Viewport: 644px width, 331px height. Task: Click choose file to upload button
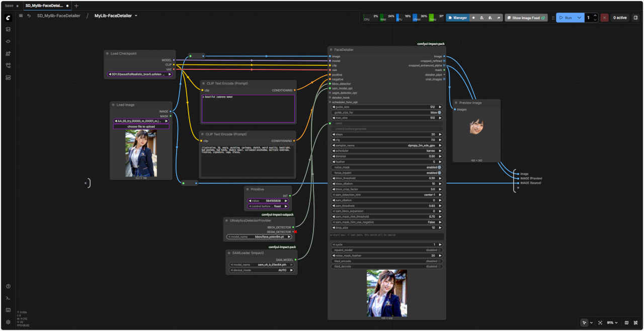141,126
